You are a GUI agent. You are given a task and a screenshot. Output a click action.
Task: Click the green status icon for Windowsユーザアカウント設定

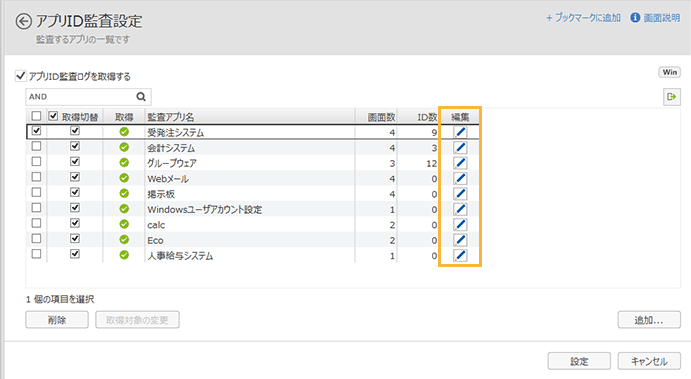tap(124, 208)
